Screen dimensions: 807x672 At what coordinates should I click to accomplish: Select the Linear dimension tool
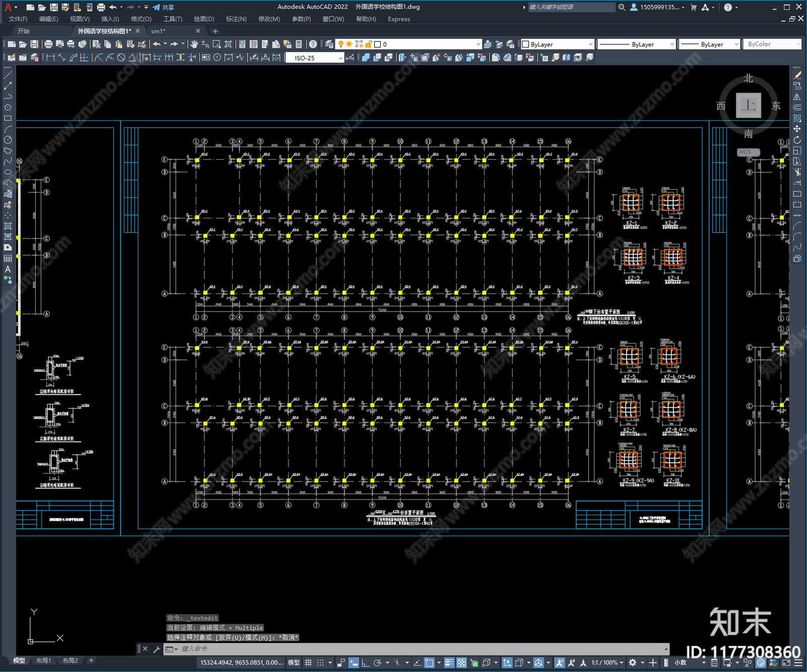click(50, 57)
